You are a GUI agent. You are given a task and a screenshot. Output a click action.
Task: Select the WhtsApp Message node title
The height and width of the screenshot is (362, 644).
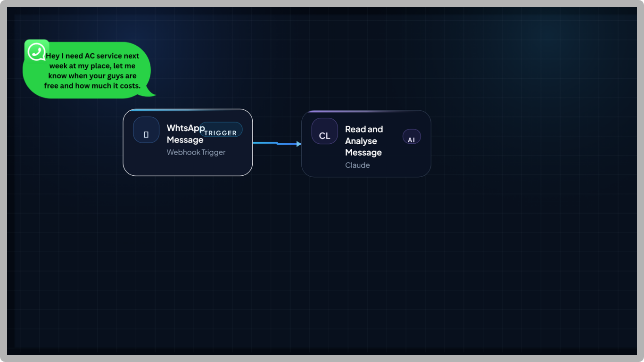point(186,134)
